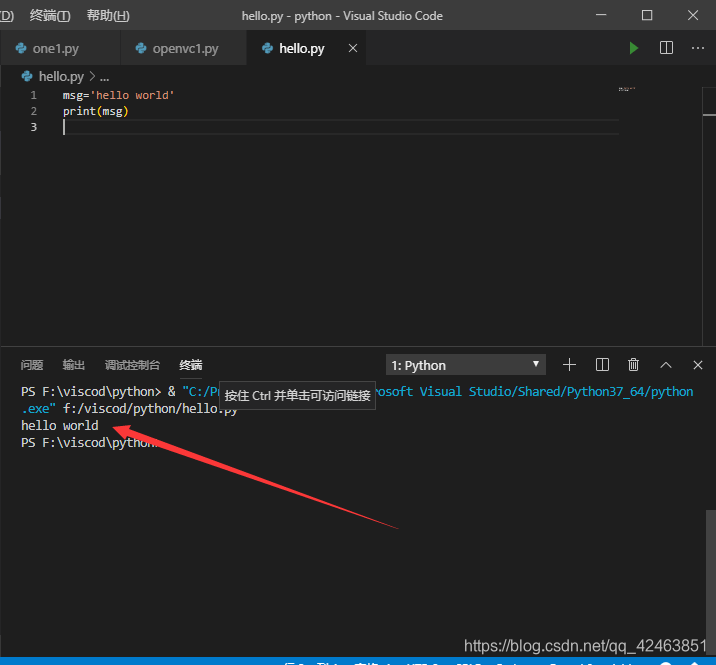Open the 帮助(H) menu
716x665 pixels.
pos(108,16)
